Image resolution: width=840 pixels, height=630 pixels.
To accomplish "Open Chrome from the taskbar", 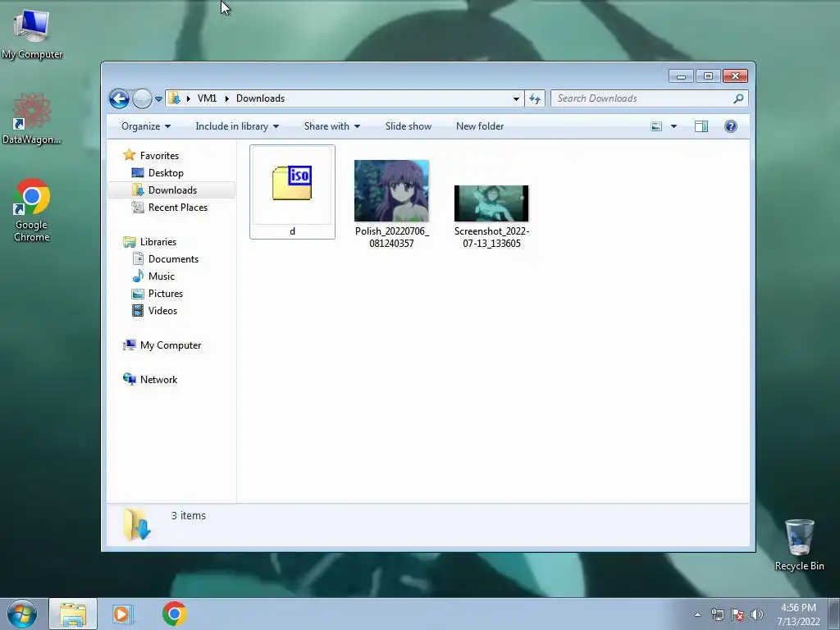I will click(x=174, y=614).
